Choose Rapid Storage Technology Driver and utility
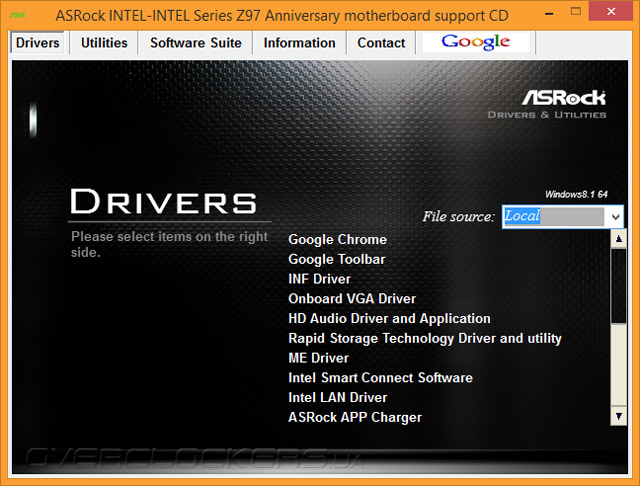 point(425,338)
